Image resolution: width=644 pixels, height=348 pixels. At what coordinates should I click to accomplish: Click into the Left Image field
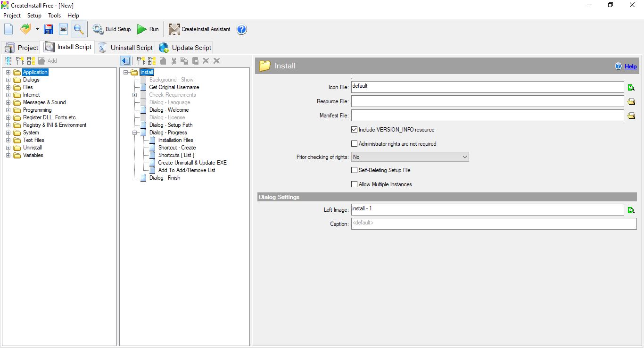tap(487, 210)
